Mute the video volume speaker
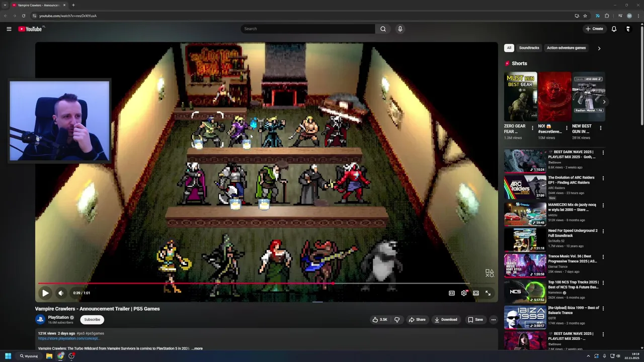 61,293
